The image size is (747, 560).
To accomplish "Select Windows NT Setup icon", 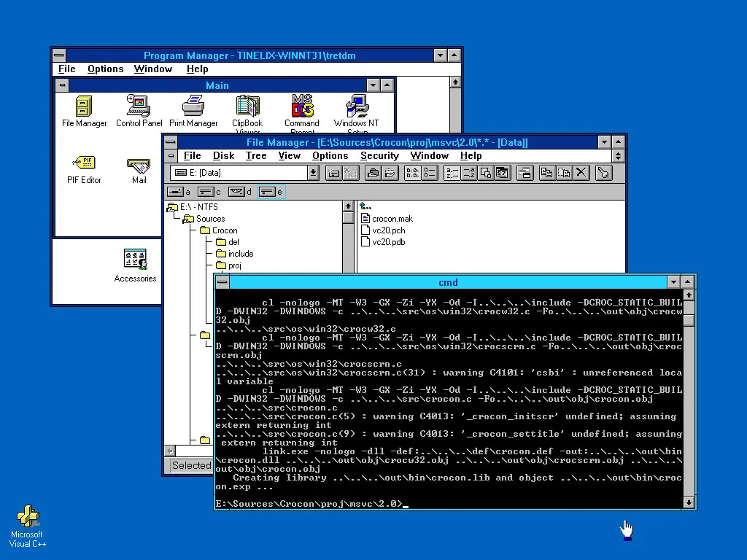I will 357,114.
